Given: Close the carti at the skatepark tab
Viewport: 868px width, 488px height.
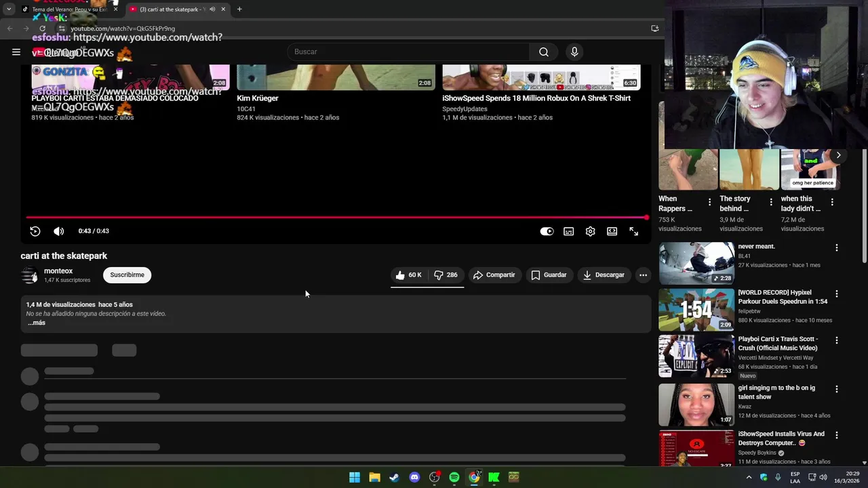Looking at the screenshot, I should pos(223,9).
